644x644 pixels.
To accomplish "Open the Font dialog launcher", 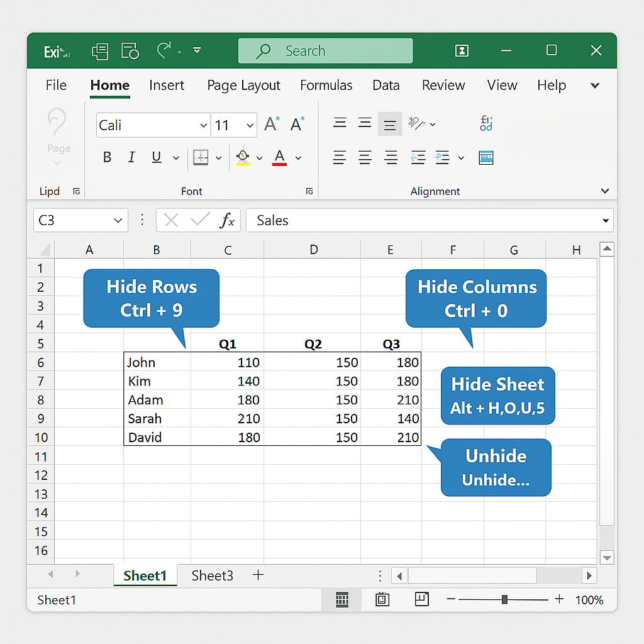I will pyautogui.click(x=309, y=191).
